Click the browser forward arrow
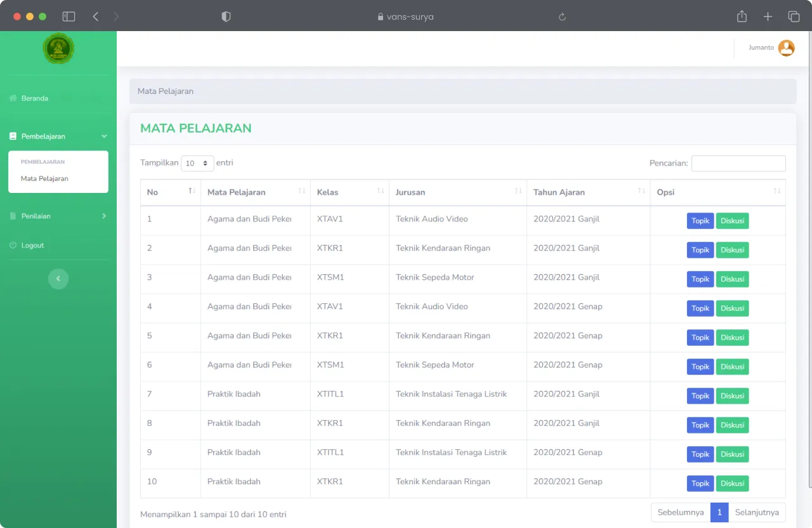Image resolution: width=812 pixels, height=528 pixels. coord(116,16)
